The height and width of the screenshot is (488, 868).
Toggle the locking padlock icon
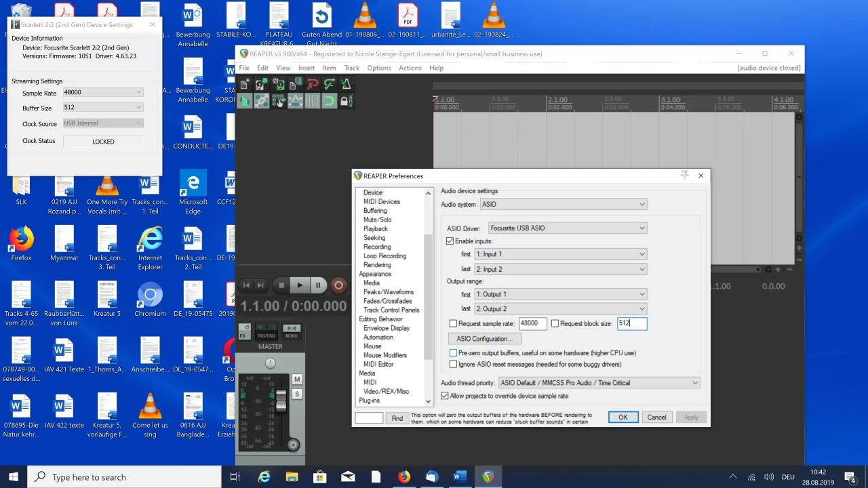[344, 101]
